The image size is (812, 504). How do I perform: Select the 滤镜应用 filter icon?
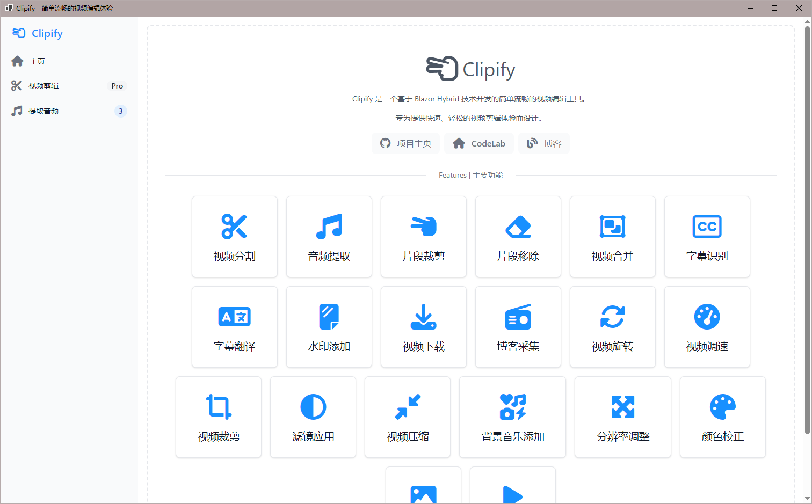point(313,407)
